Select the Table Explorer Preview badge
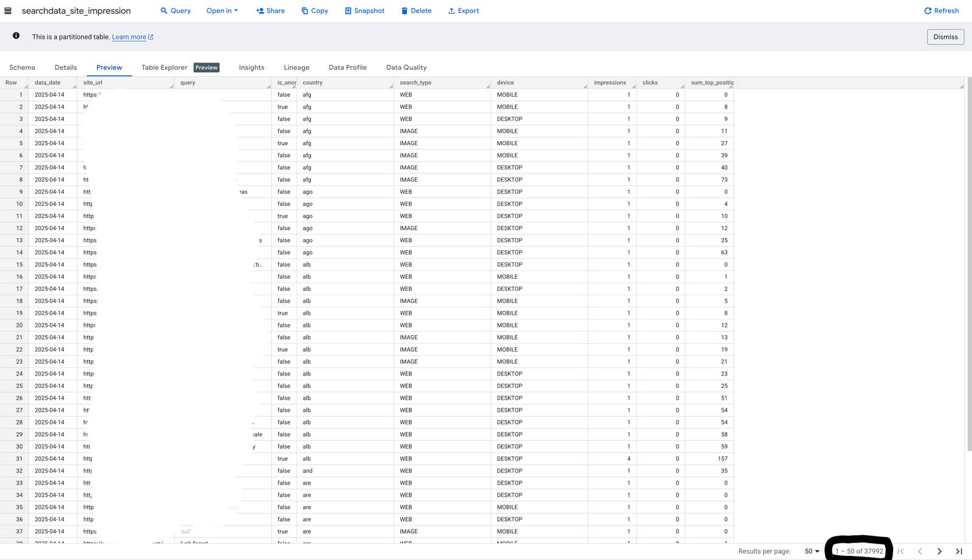Image resolution: width=972 pixels, height=560 pixels. 207,67
